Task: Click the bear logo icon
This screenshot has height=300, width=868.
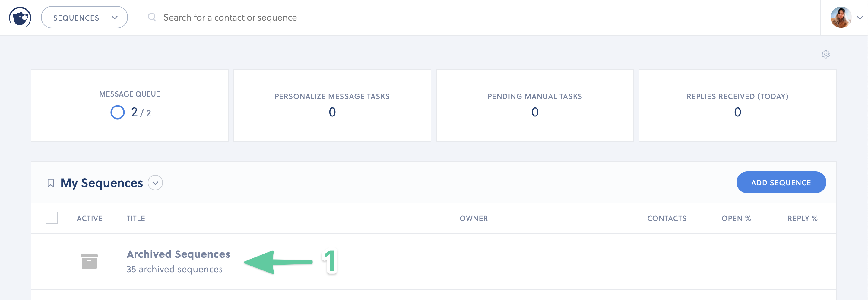Action: pyautogui.click(x=20, y=17)
